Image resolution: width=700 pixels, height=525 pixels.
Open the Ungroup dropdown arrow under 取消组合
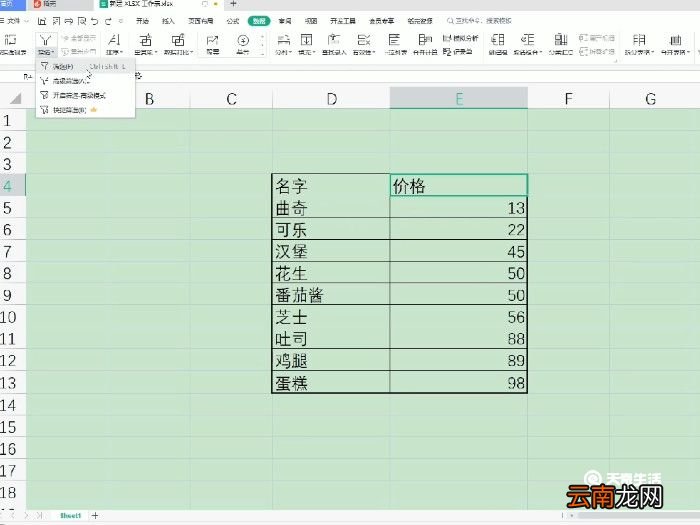coord(541,53)
